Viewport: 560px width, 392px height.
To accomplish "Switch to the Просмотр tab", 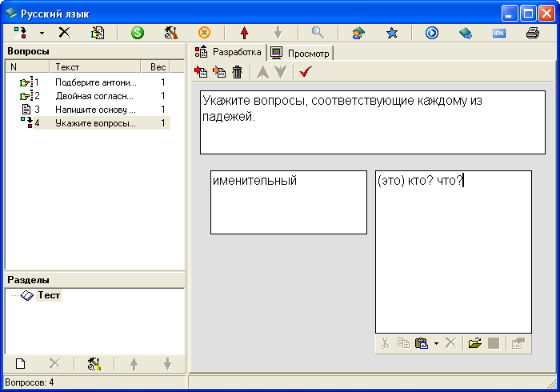I will [x=301, y=53].
